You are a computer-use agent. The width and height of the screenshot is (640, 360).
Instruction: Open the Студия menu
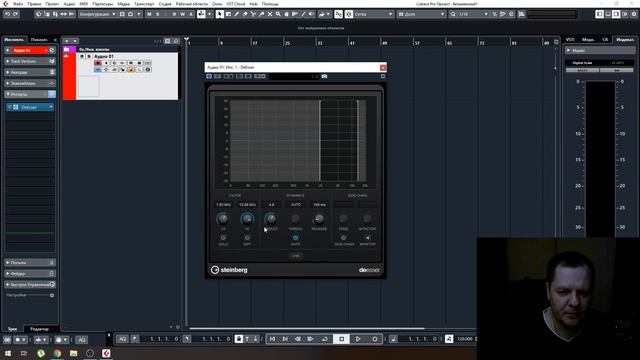tap(165, 4)
